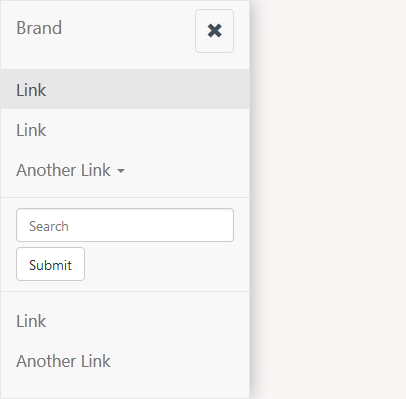The image size is (406, 399).
Task: Click the dropdown caret beside Another Link
Action: point(121,171)
